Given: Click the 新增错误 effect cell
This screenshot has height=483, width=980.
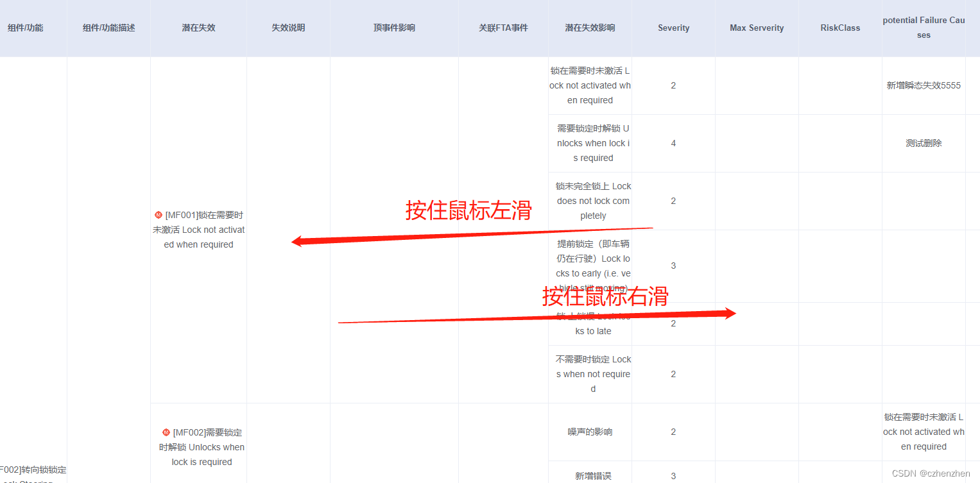Looking at the screenshot, I should tap(590, 473).
